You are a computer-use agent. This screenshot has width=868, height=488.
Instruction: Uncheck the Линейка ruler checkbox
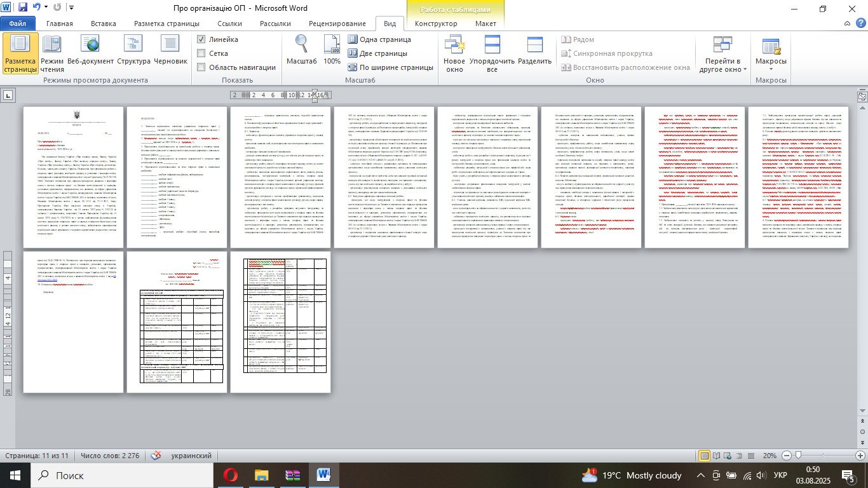point(201,39)
